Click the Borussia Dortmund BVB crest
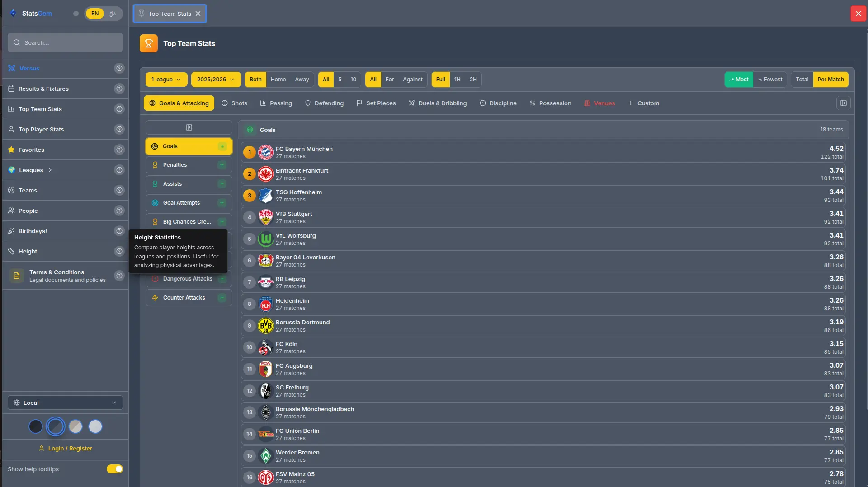 [266, 326]
